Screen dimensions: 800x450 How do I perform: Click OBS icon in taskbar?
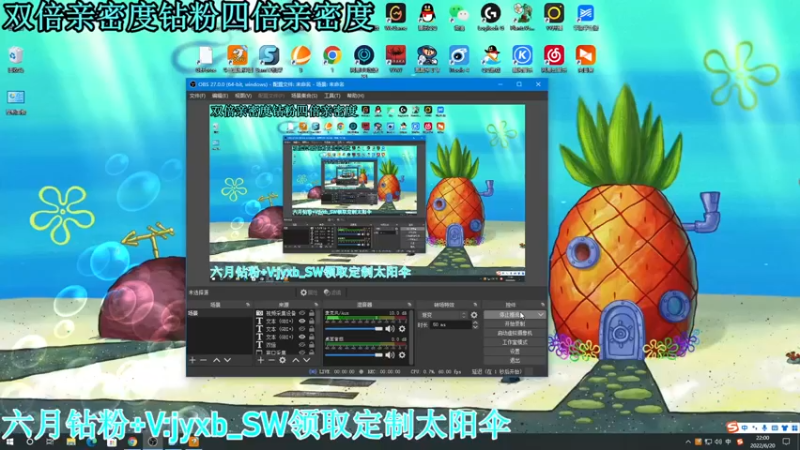point(153,442)
